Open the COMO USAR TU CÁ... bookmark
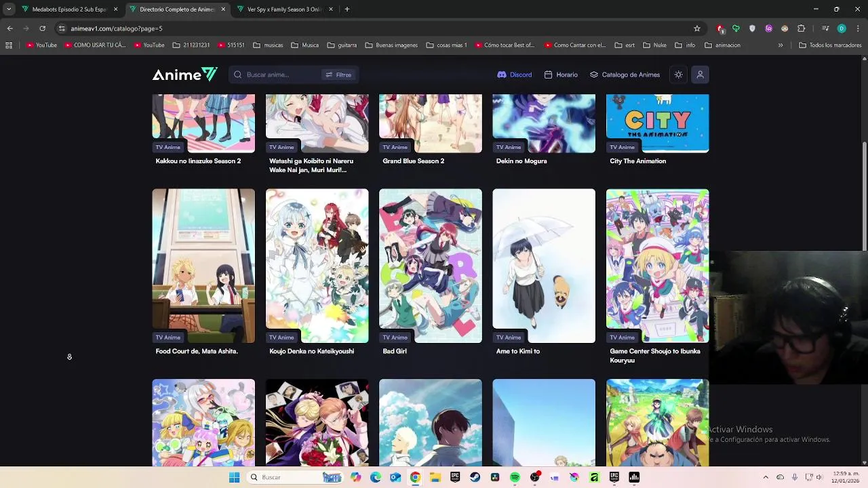This screenshot has height=488, width=868. tap(95, 45)
